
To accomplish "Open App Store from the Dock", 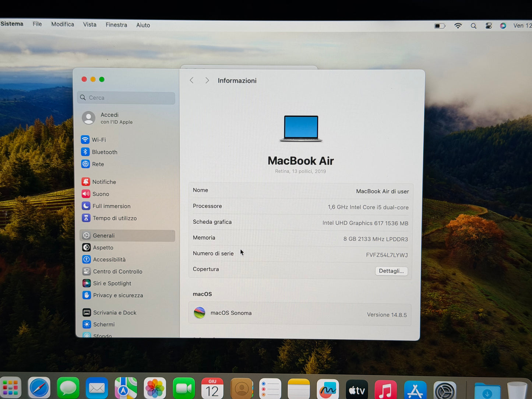I will tap(415, 390).
